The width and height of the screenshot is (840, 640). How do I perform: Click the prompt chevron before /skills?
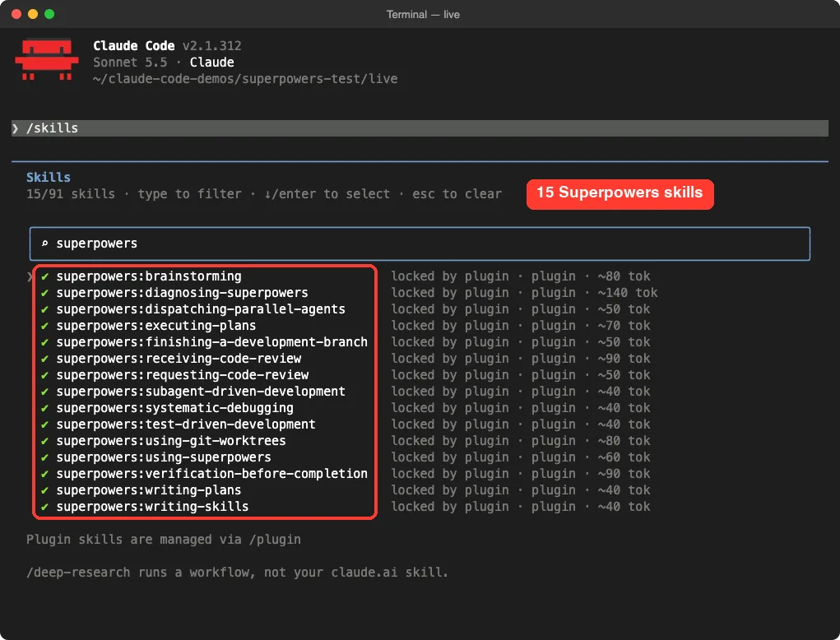16,128
